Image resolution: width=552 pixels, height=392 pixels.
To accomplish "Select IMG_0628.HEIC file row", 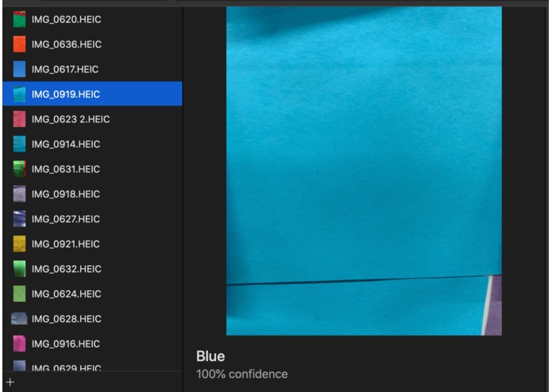I will [93, 319].
